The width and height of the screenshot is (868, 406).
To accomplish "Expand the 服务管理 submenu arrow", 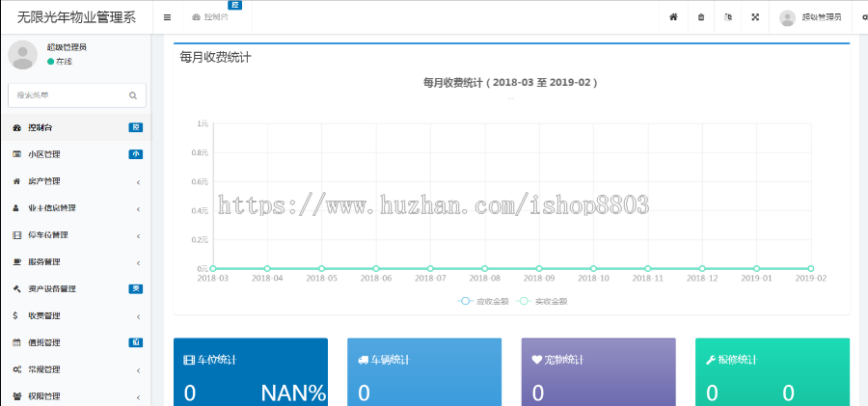I will coord(138,262).
